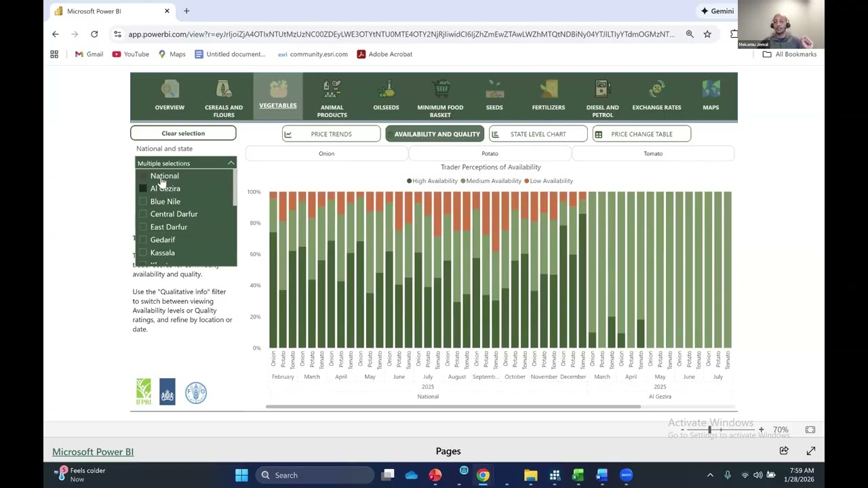
Task: Click the chart's horizontal scrollbar
Action: [x=453, y=407]
